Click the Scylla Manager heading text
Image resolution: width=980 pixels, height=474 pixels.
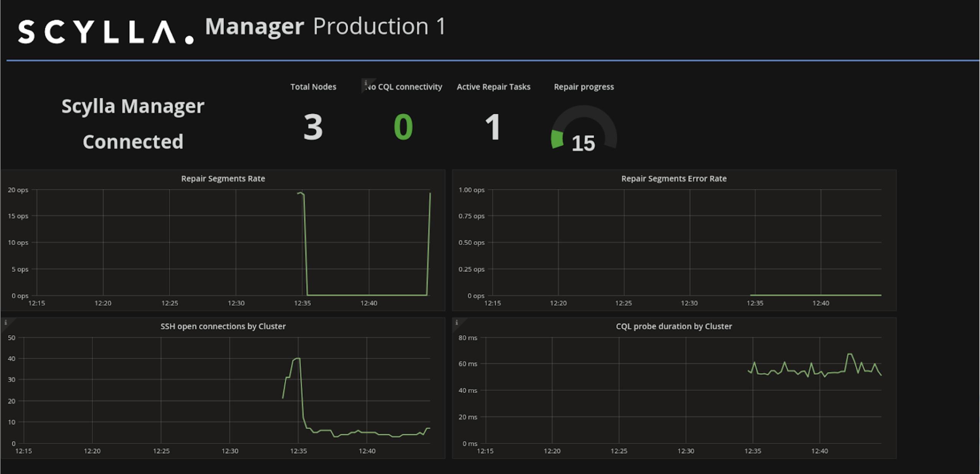(x=133, y=106)
